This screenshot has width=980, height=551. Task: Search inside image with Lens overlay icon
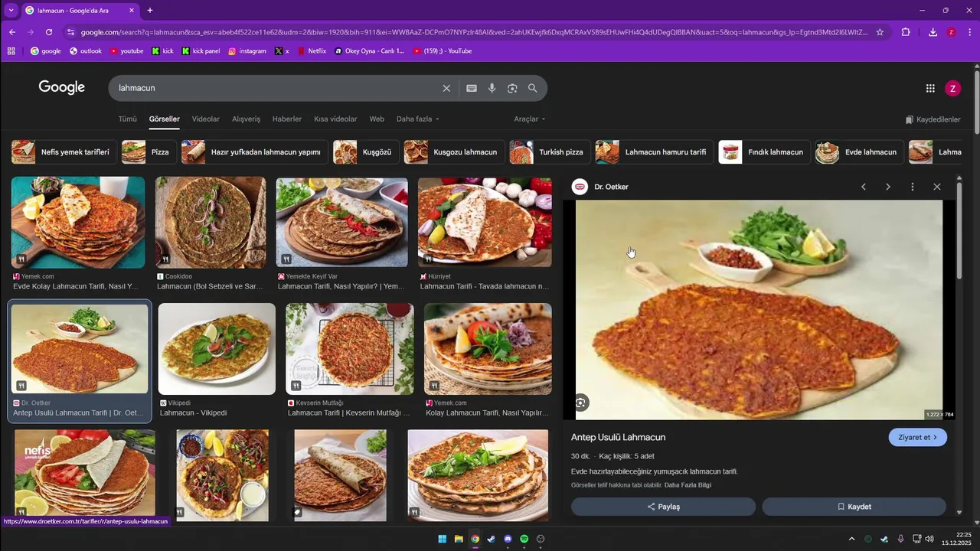point(581,403)
